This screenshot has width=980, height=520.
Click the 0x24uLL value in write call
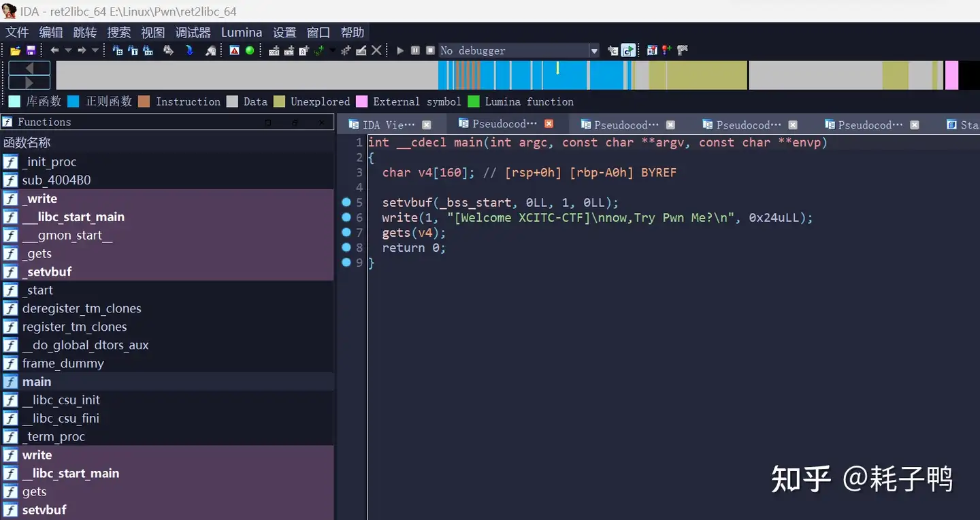774,218
